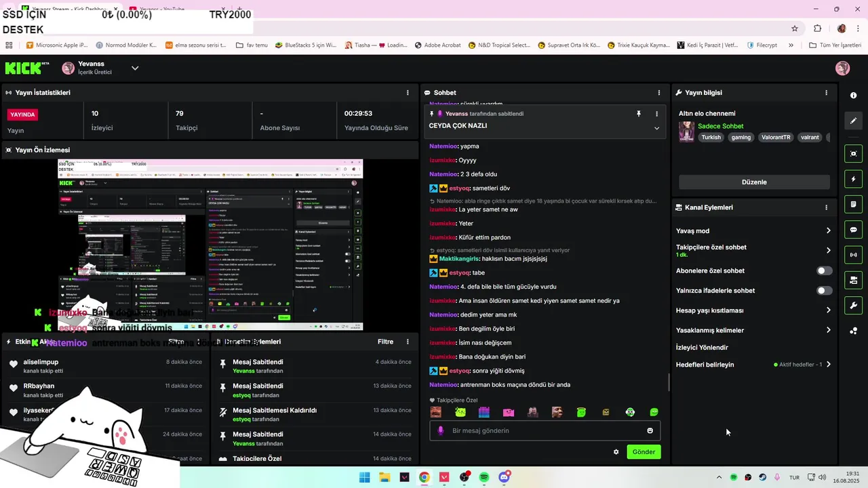Open the info icon in right sidebar
Viewport: 868px width, 488px height.
854,96
